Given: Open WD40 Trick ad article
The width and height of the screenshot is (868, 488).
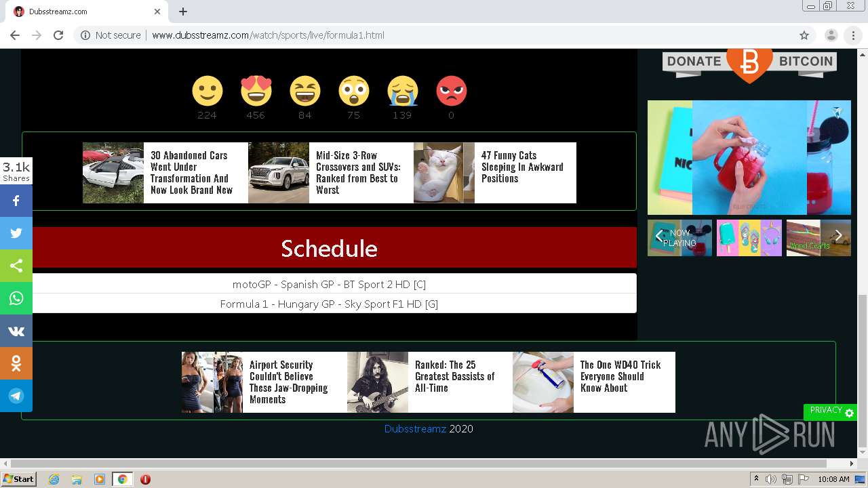Looking at the screenshot, I should (x=594, y=382).
